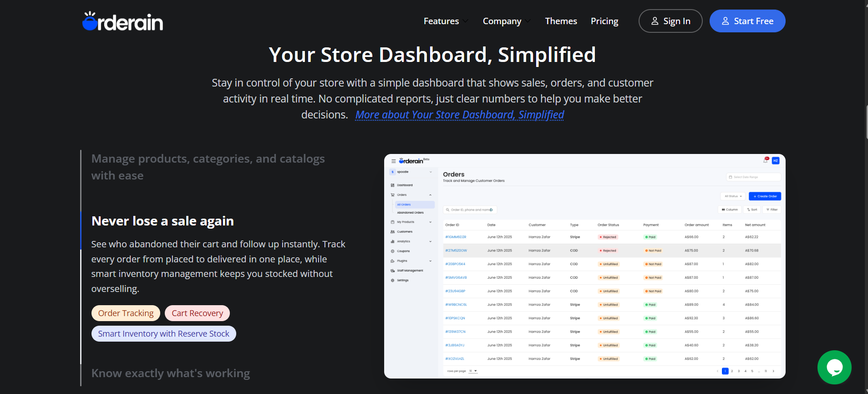Click the Cart Recovery tag
This screenshot has height=394, width=868.
coord(197,313)
